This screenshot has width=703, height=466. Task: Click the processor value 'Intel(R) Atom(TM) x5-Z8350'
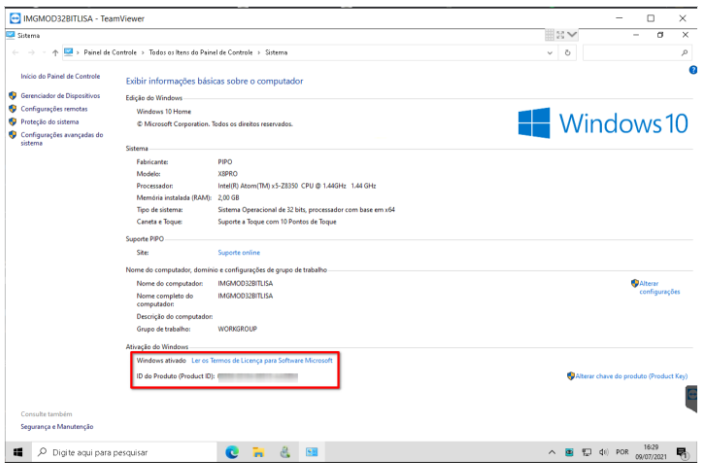296,186
